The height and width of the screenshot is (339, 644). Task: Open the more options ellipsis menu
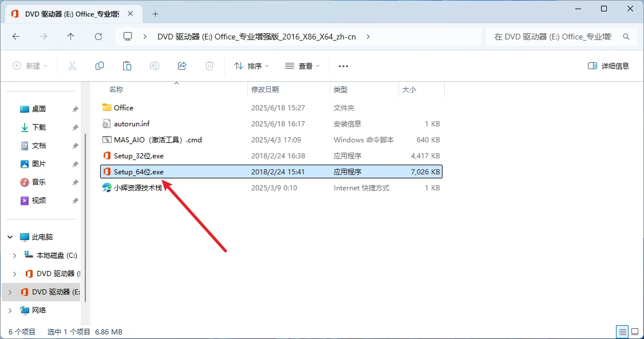343,66
